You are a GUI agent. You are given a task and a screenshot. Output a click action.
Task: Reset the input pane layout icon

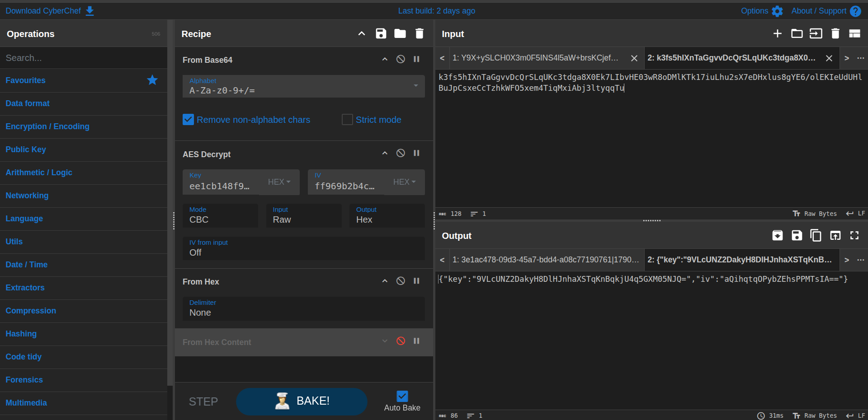[854, 33]
